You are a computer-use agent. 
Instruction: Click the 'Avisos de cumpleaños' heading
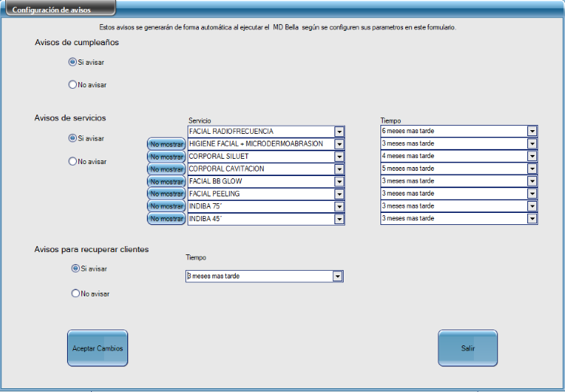tap(77, 42)
